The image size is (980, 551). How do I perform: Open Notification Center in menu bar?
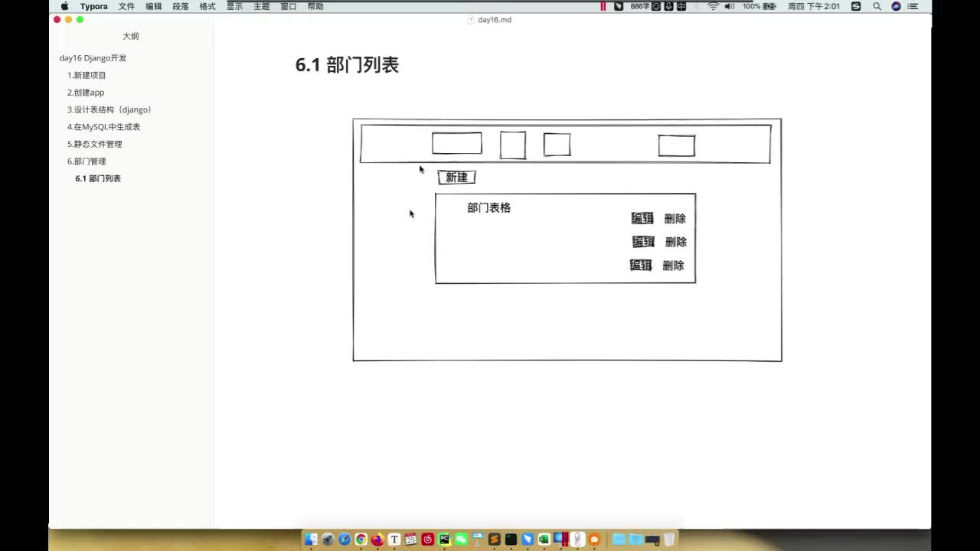[x=913, y=6]
